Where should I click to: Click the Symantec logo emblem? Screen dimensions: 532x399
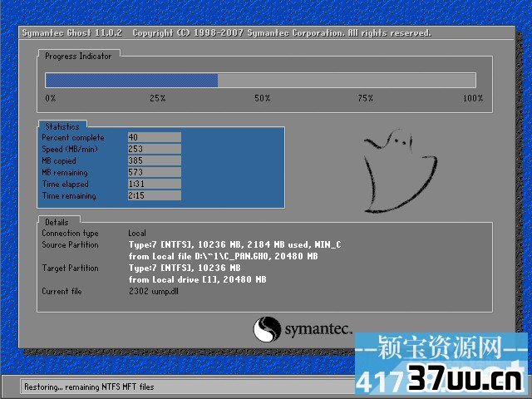(x=267, y=329)
